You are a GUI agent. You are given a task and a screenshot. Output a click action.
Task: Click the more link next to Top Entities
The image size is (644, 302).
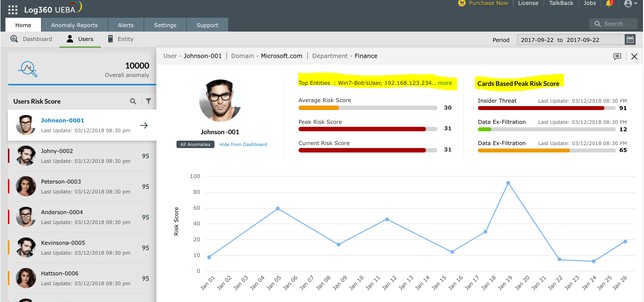[444, 83]
